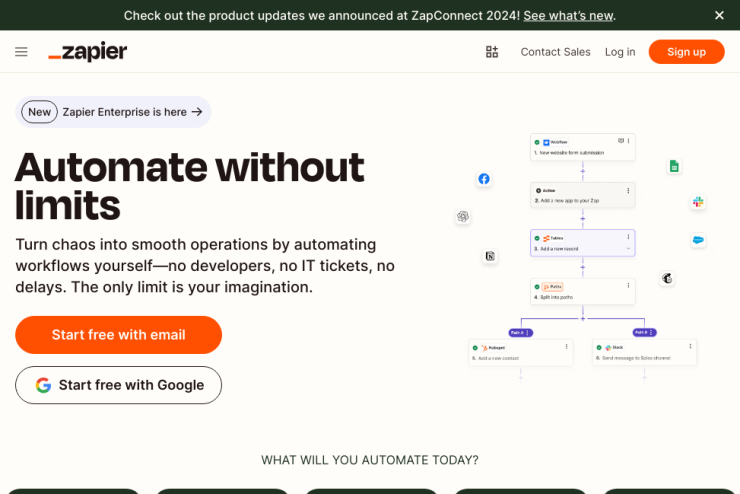
Task: Open the three-dot menu on Tables step
Action: pyautogui.click(x=628, y=237)
